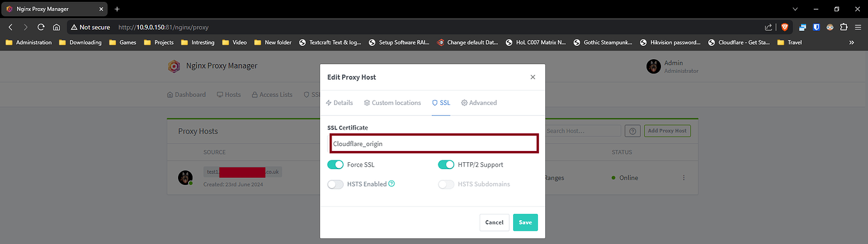
Task: Open Bitwarden extension icon
Action: pos(816,27)
